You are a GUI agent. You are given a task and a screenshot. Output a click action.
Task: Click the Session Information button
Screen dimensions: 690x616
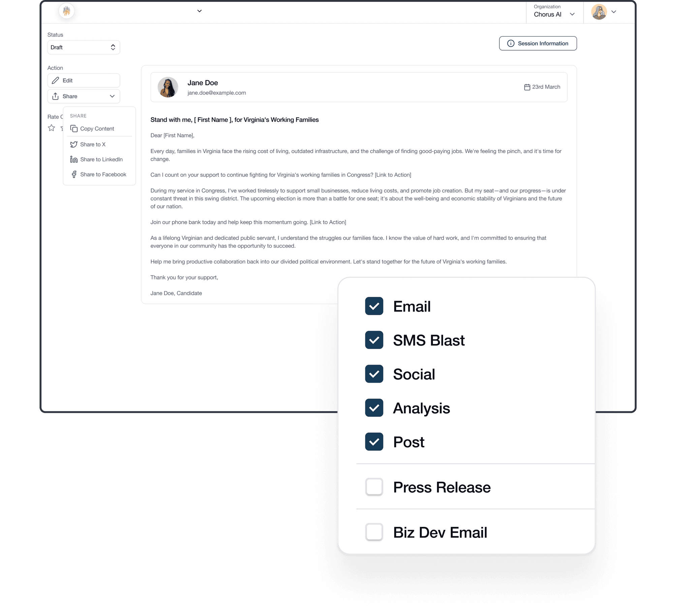(537, 43)
